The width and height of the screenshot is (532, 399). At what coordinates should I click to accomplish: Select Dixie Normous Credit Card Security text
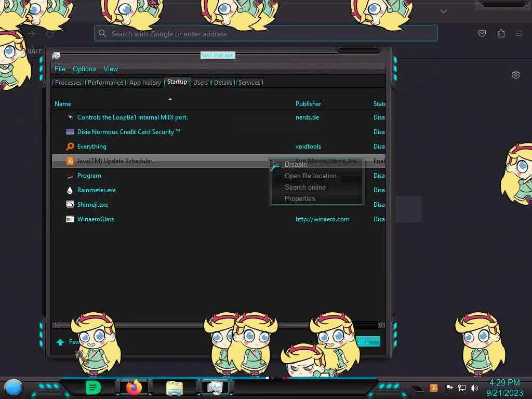[x=129, y=132]
